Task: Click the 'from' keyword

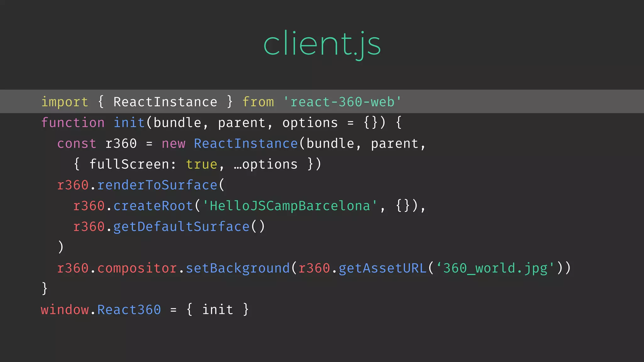Action: [258, 102]
